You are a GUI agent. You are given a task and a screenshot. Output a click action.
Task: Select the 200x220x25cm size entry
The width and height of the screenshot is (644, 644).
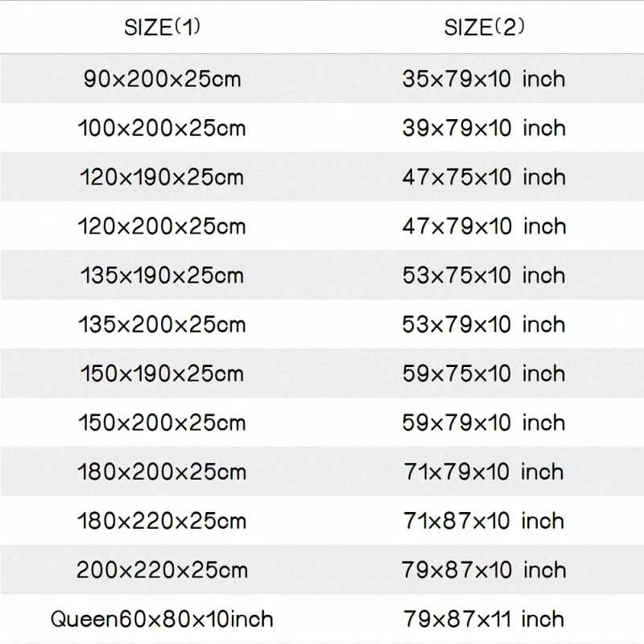point(162,570)
